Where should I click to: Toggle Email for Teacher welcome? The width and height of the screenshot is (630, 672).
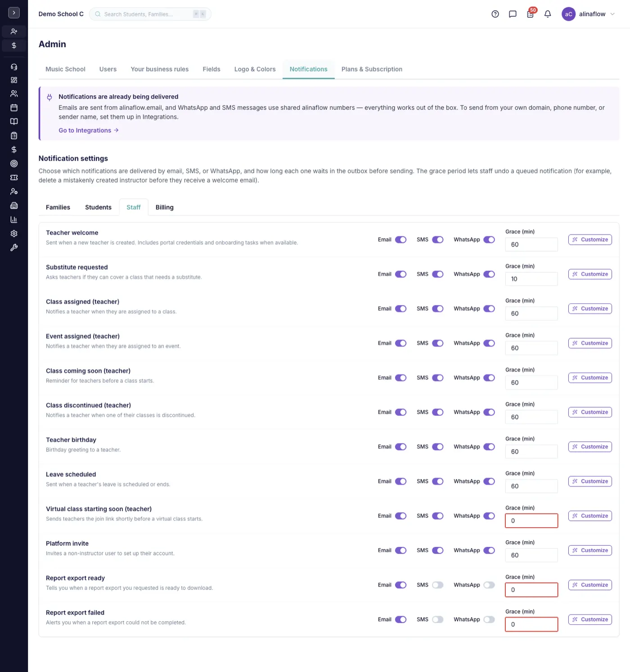[401, 240]
